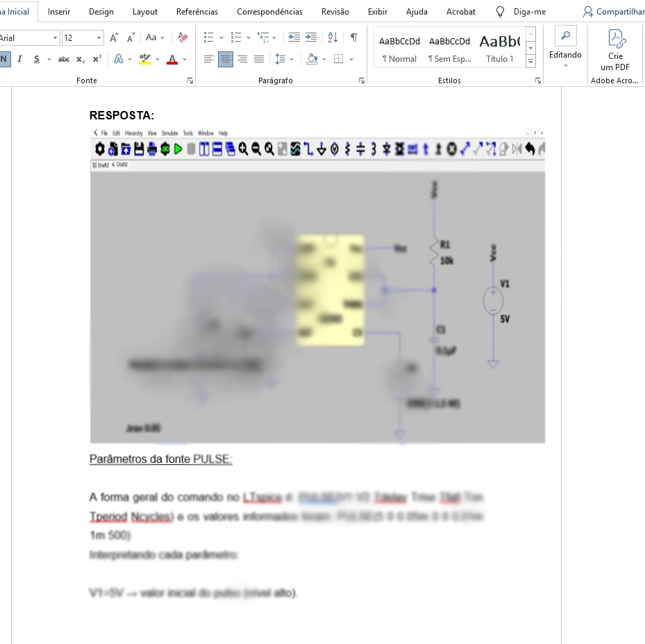
Task: Click the subscript icon
Action: pos(81,59)
